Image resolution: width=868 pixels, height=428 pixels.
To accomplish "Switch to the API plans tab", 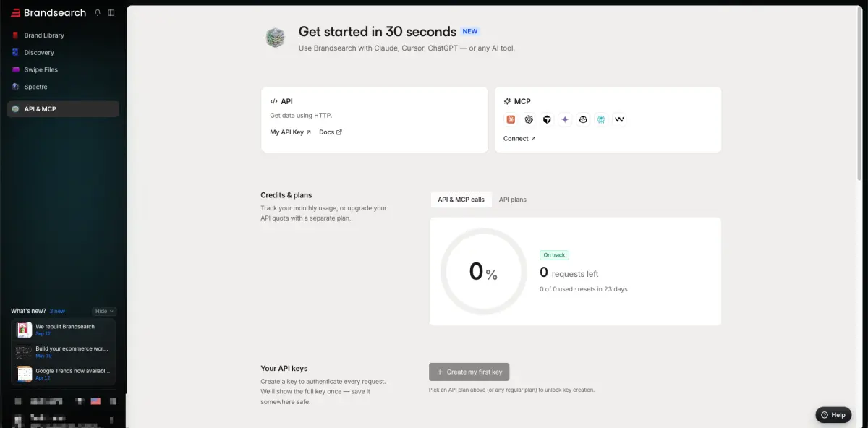I will click(x=513, y=200).
